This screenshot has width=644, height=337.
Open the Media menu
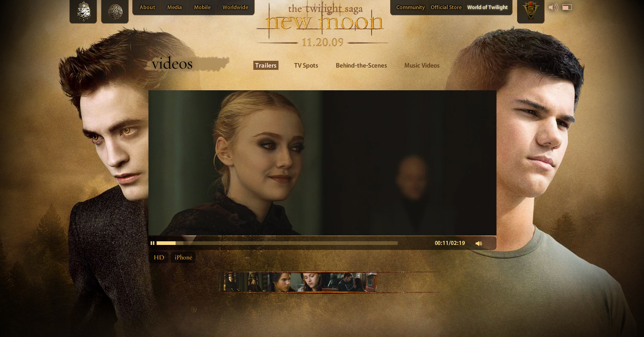[x=174, y=7]
